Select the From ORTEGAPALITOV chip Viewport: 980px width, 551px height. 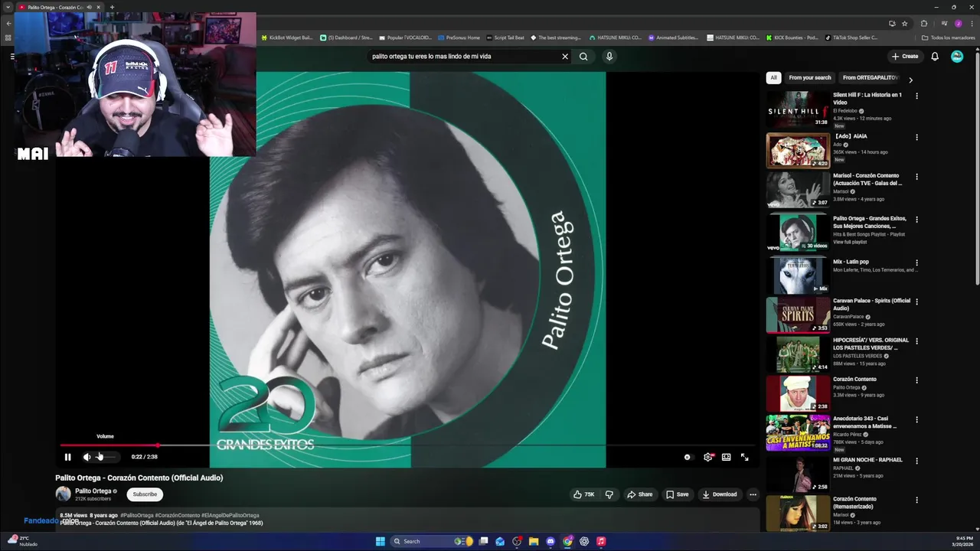pyautogui.click(x=871, y=77)
